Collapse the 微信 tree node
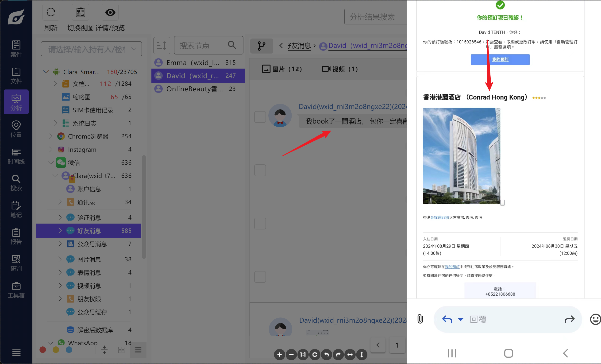This screenshot has height=364, width=601. point(50,163)
